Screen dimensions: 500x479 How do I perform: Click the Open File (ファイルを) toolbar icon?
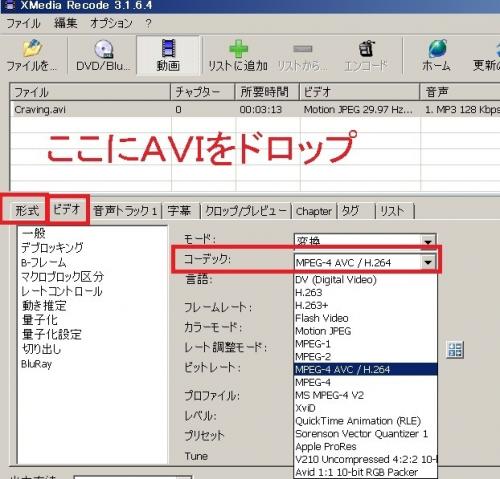coord(33,48)
